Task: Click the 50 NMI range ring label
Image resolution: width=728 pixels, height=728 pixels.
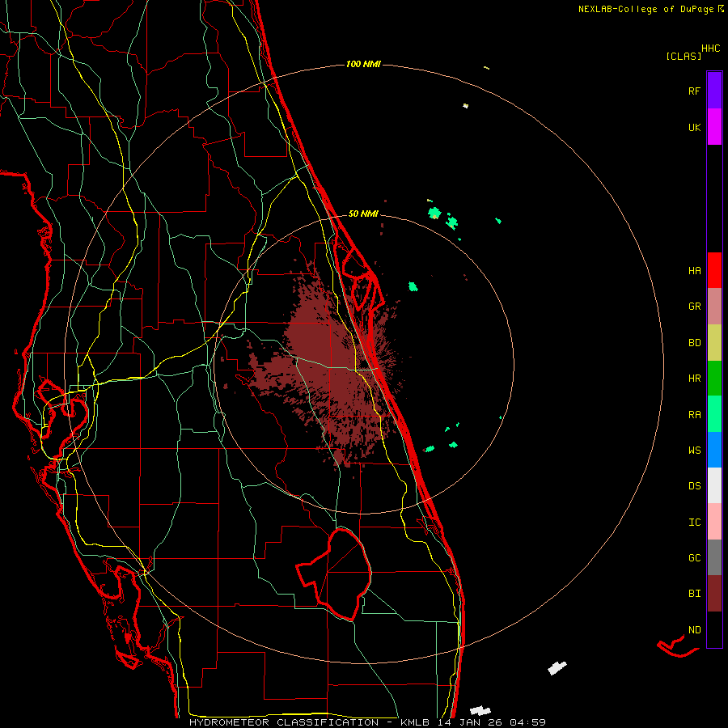Action: point(363,214)
